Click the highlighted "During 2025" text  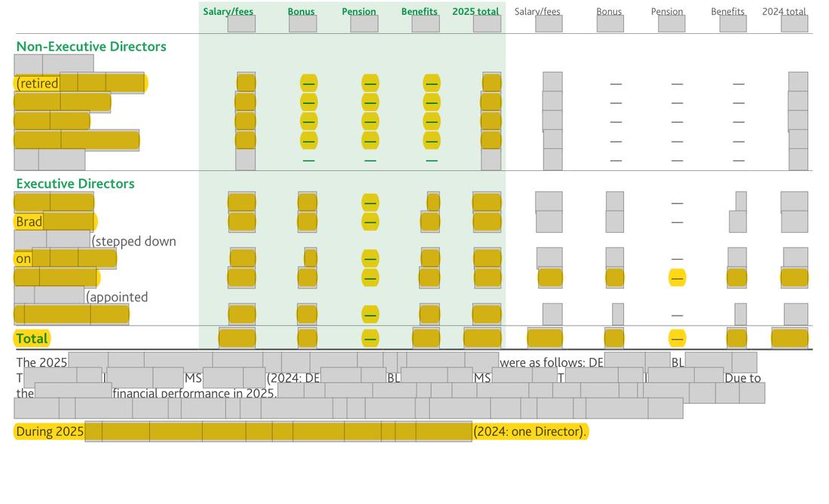(x=50, y=432)
